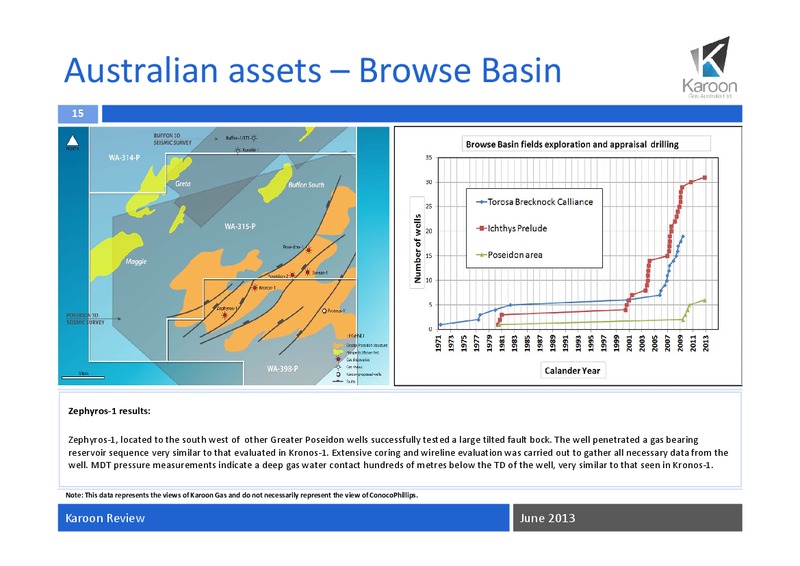
Task: Click the WA-314-P permit label
Action: click(x=124, y=158)
